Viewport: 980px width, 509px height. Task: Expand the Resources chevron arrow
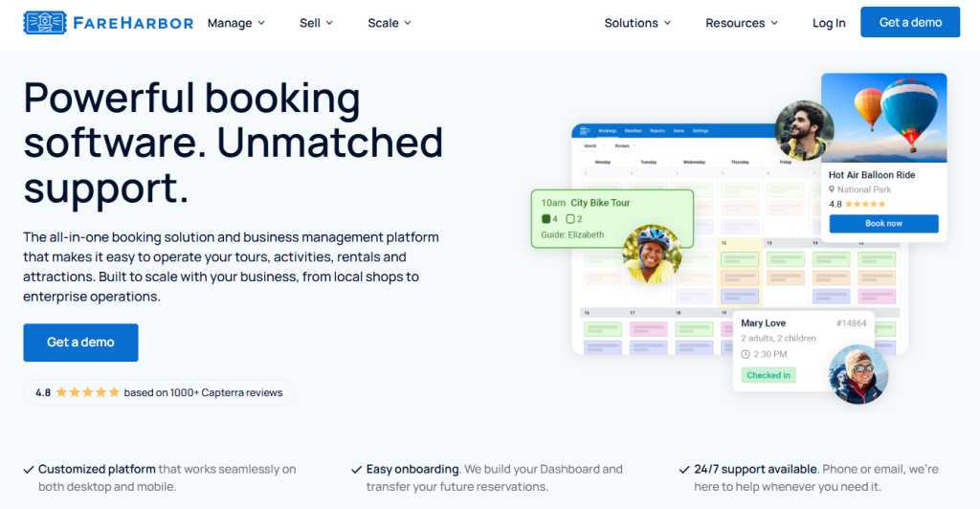point(774,23)
